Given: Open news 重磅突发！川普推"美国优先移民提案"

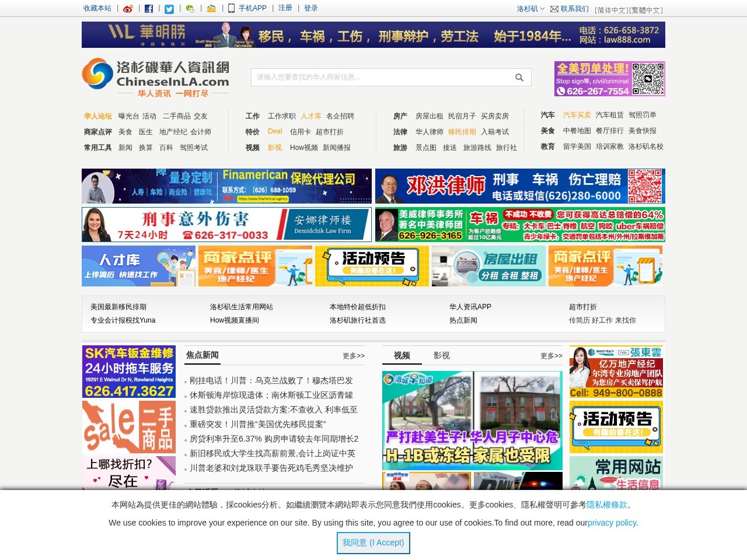Looking at the screenshot, I should (x=258, y=424).
